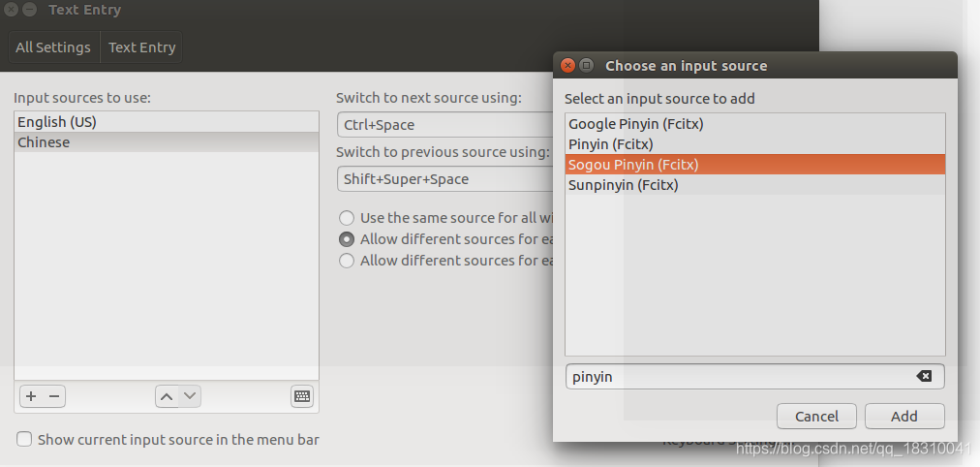980x467 pixels.
Task: Select the checked Allow different sources radio button
Action: click(347, 239)
